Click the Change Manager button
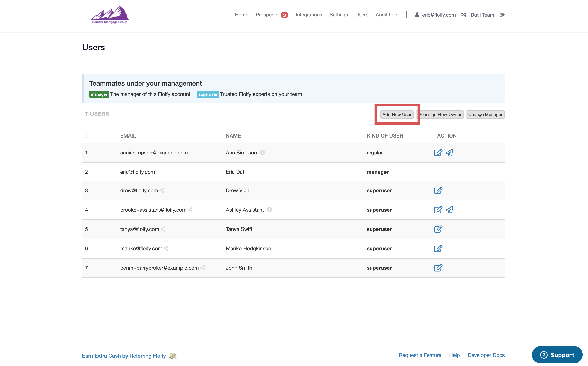588x366 pixels. click(x=485, y=114)
